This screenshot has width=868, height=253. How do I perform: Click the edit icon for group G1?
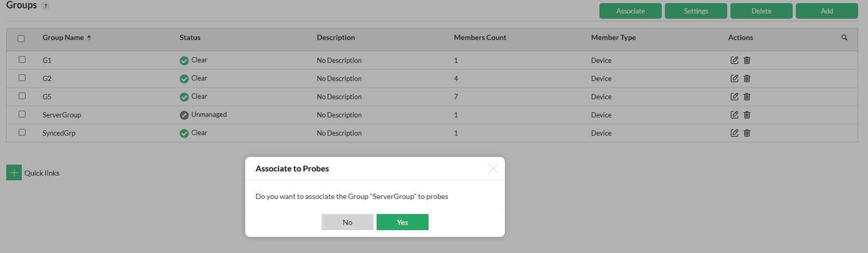click(734, 60)
